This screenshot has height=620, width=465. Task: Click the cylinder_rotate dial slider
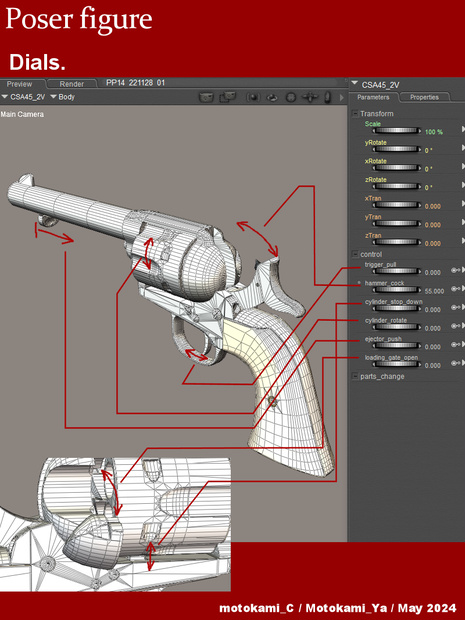397,327
